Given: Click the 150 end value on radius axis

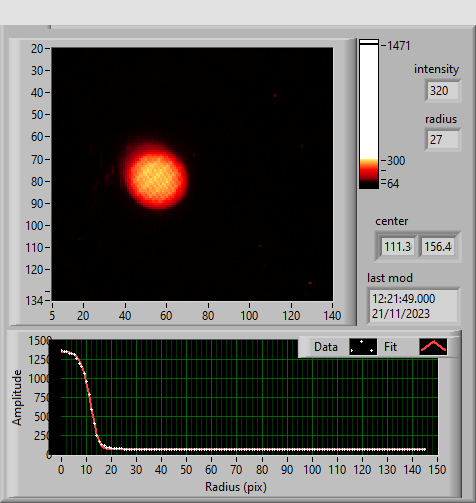Looking at the screenshot, I should (437, 470).
